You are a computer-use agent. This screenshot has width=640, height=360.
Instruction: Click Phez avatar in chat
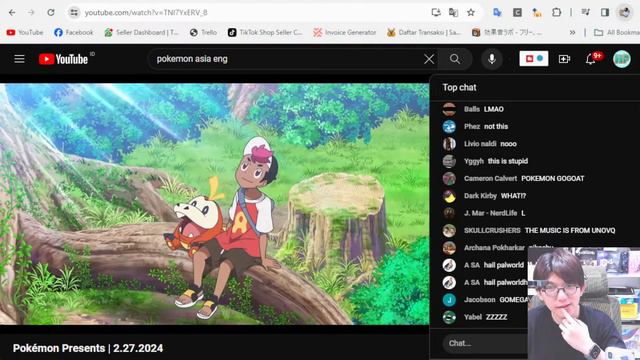(449, 127)
